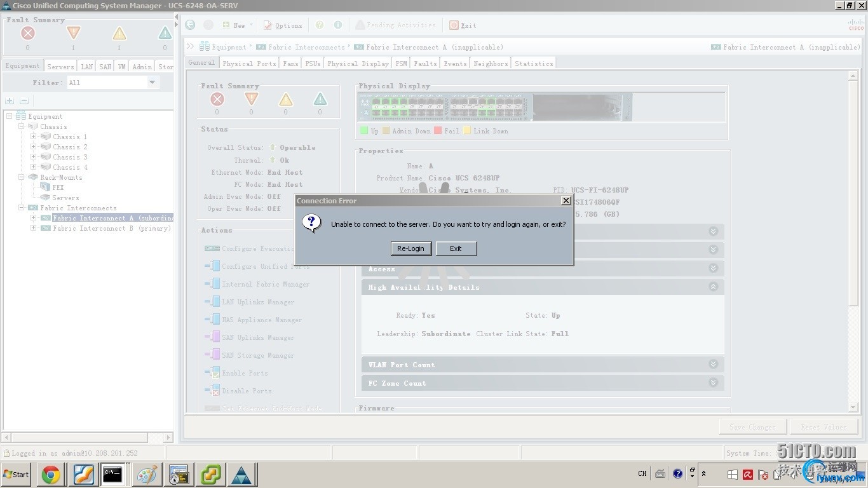Click the fabric interconnect physical display image
Viewport: 868px width, 488px height.
[495, 107]
